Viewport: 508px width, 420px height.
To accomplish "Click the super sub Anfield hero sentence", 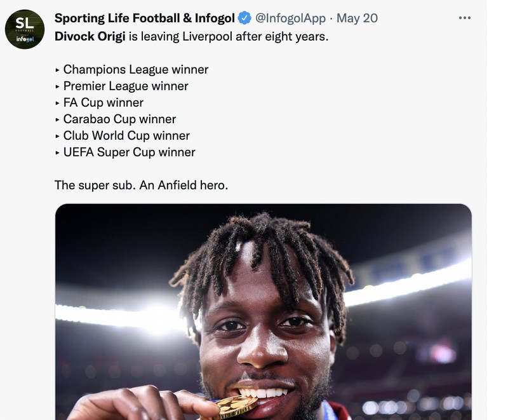I will pos(140,186).
